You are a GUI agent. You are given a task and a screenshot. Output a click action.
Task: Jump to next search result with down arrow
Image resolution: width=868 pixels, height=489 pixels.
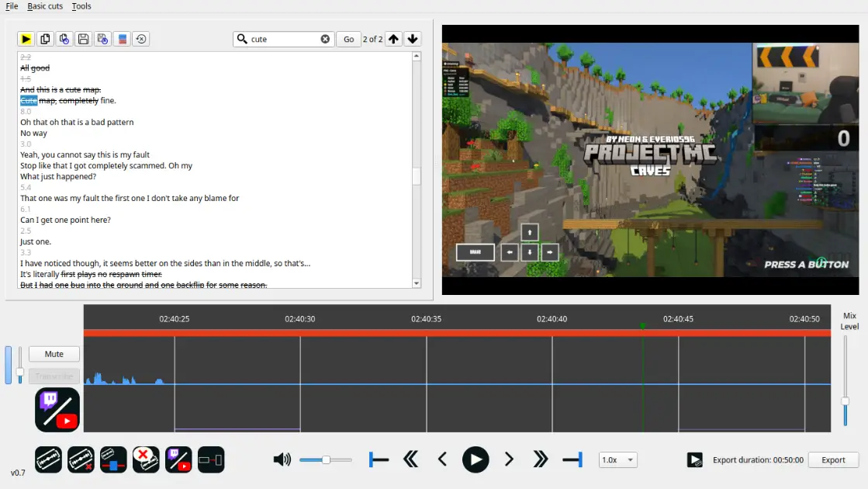(x=413, y=39)
